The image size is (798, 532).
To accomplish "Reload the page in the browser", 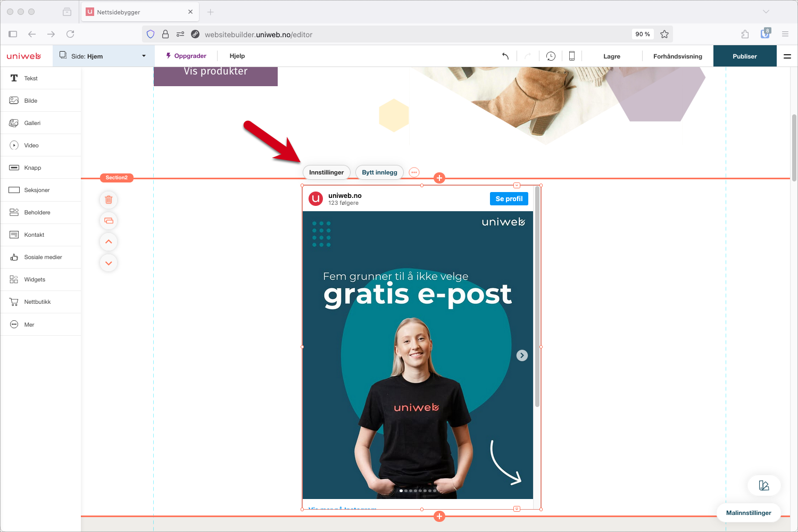I will point(70,34).
